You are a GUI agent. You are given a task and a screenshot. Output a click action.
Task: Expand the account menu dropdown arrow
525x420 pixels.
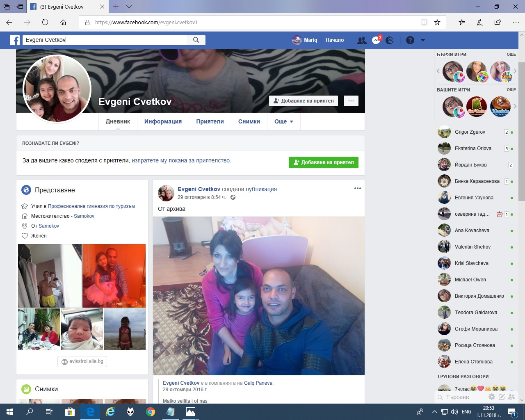[x=423, y=40]
